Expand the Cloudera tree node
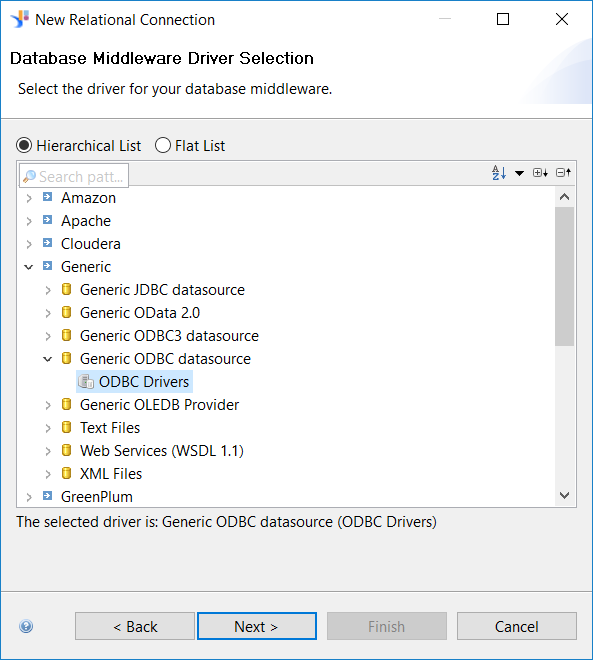This screenshot has height=660, width=593. (29, 244)
